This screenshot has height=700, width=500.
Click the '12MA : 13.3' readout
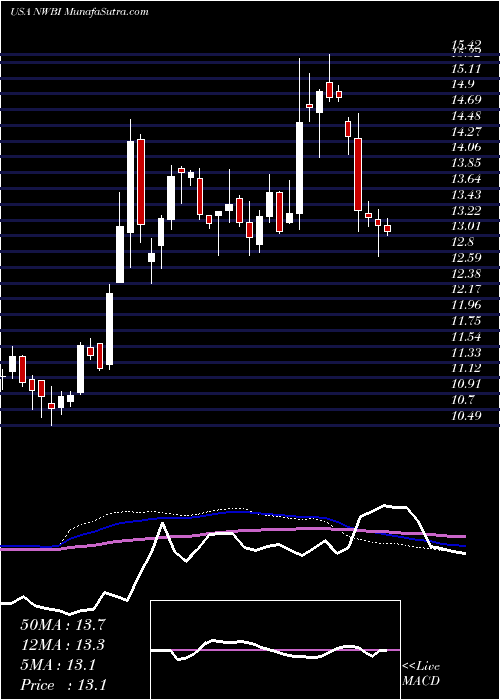63,645
